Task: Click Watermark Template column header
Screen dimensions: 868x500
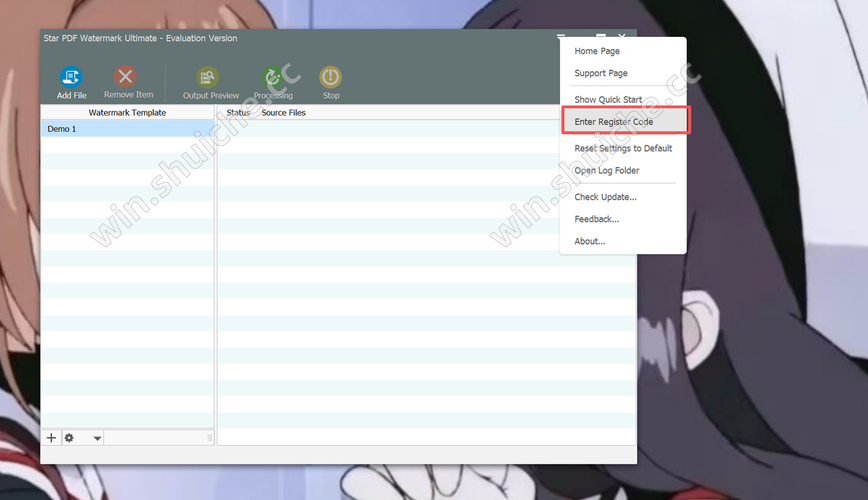Action: (x=127, y=112)
